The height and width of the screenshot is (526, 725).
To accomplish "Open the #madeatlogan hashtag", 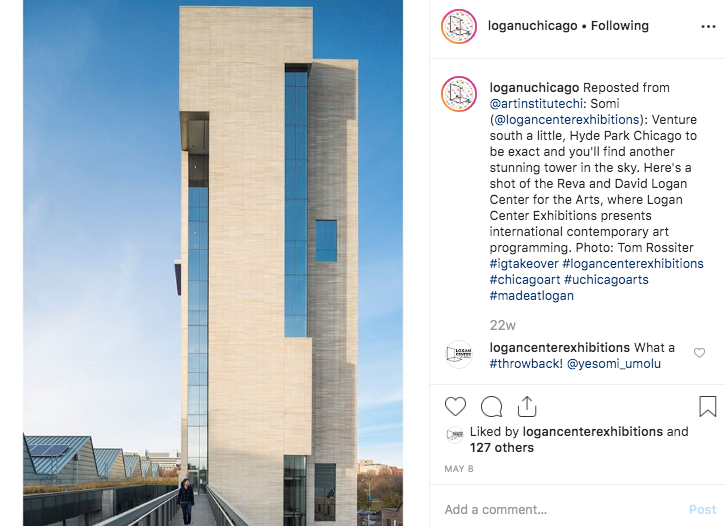I will coord(532,295).
